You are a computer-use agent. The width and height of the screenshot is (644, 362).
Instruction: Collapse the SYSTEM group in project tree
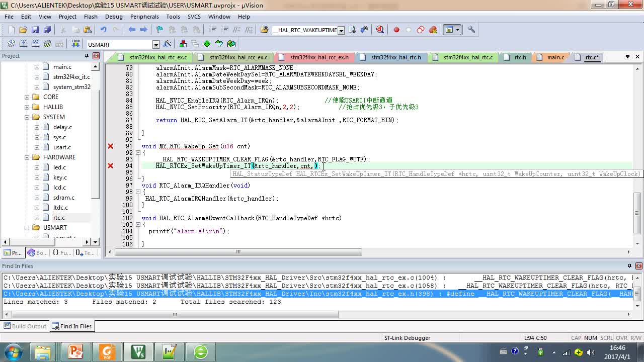[x=27, y=117]
